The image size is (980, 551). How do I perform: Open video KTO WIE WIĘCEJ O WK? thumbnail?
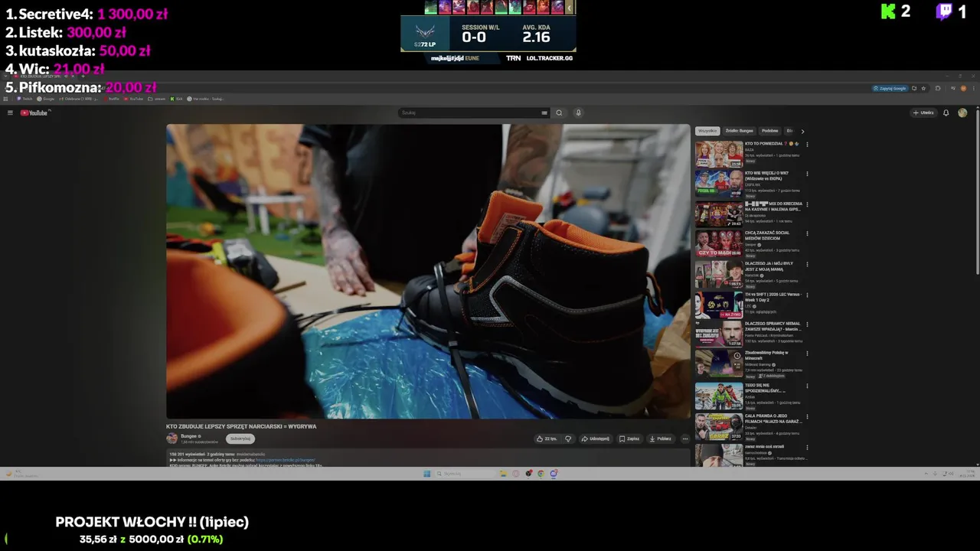719,184
